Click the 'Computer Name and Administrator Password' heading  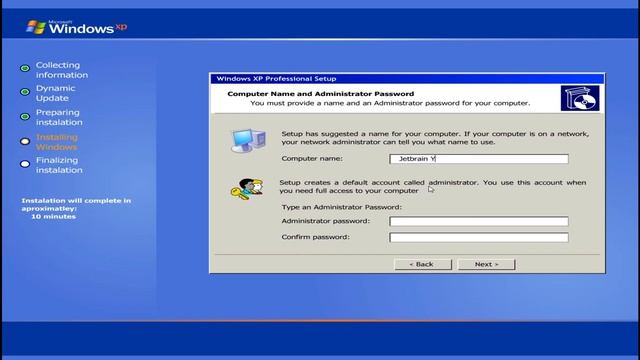(x=320, y=94)
